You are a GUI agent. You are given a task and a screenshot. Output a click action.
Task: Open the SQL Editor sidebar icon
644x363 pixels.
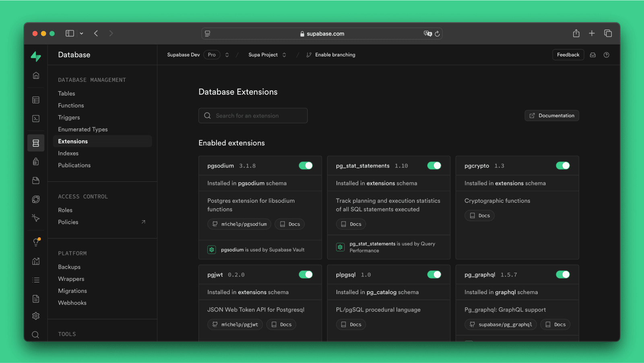coord(36,118)
